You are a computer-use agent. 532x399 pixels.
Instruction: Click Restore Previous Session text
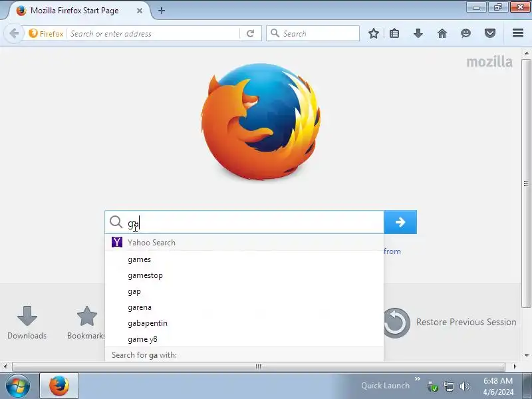tap(466, 322)
